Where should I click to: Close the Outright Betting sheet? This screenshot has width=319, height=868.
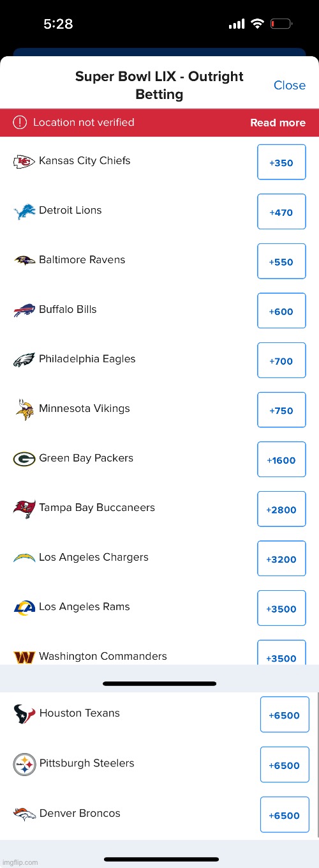click(x=290, y=86)
